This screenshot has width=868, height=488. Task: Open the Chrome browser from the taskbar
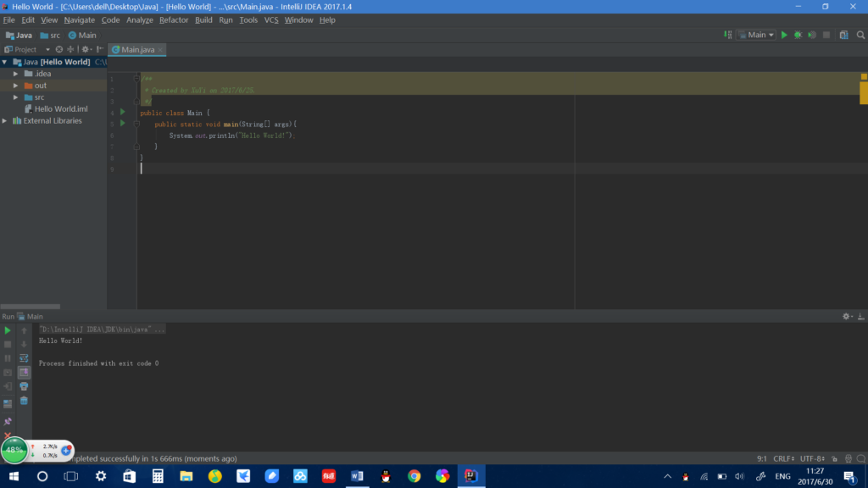click(x=414, y=476)
